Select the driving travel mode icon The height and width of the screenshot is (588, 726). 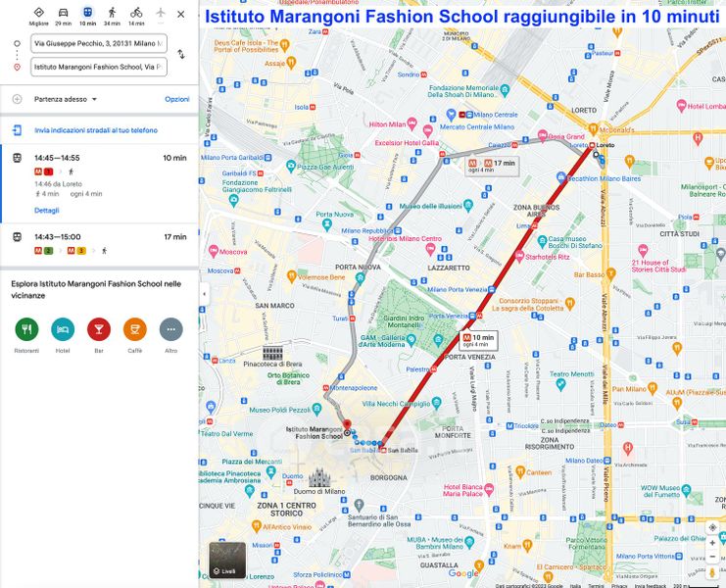point(63,13)
